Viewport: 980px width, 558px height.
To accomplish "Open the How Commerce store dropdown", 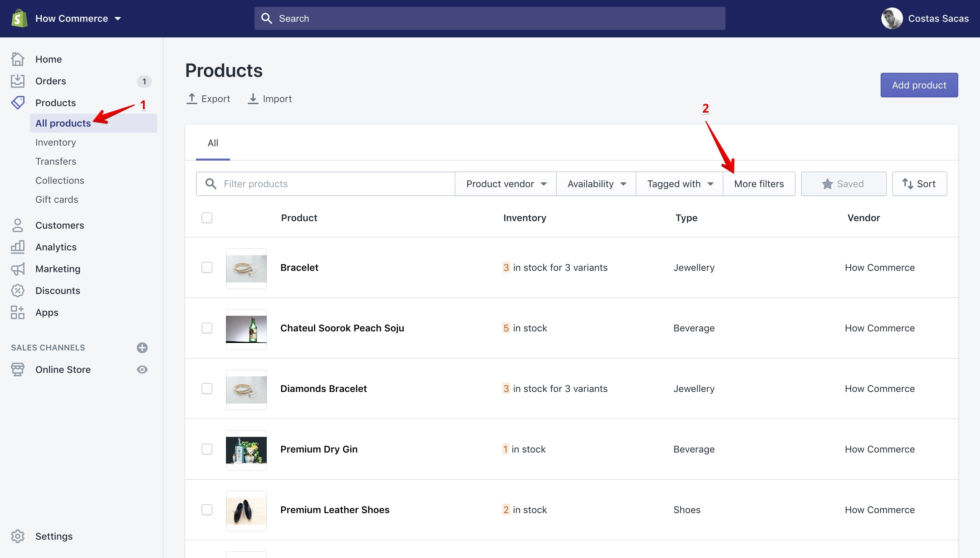I will click(x=78, y=18).
